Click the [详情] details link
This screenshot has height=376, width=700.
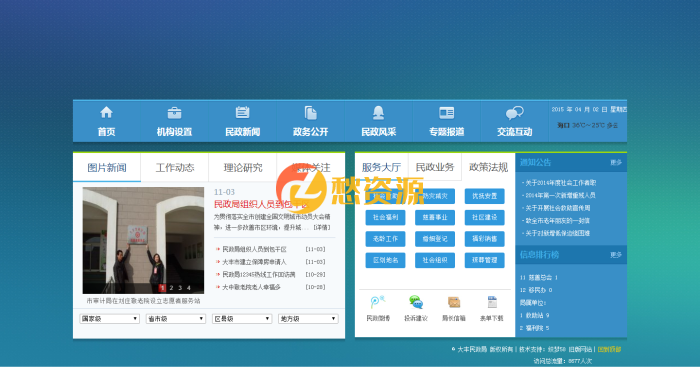(322, 228)
